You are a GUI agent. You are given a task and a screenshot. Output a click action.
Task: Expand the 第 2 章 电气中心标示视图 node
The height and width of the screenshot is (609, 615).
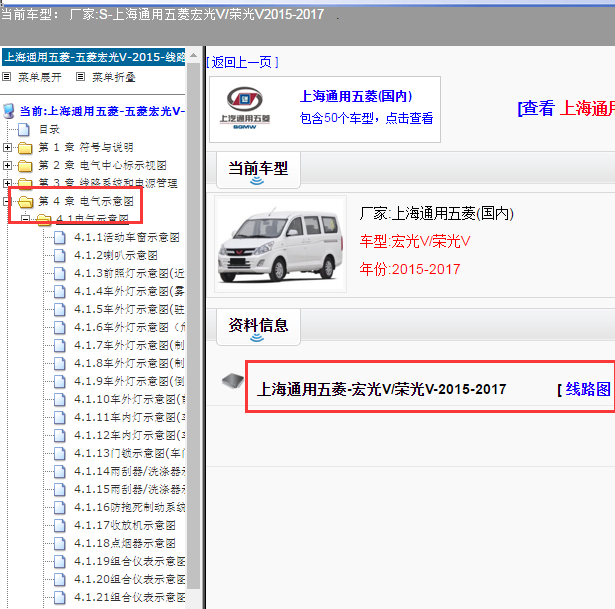7,165
